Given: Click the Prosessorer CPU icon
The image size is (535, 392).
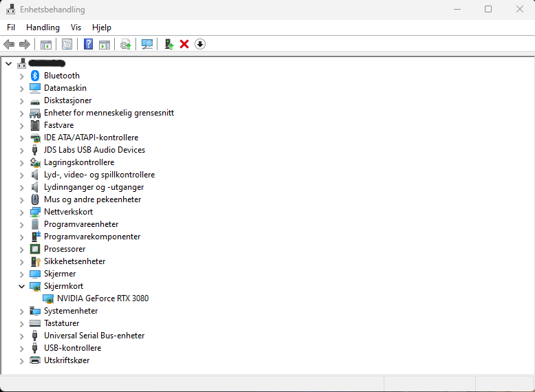Looking at the screenshot, I should 35,249.
